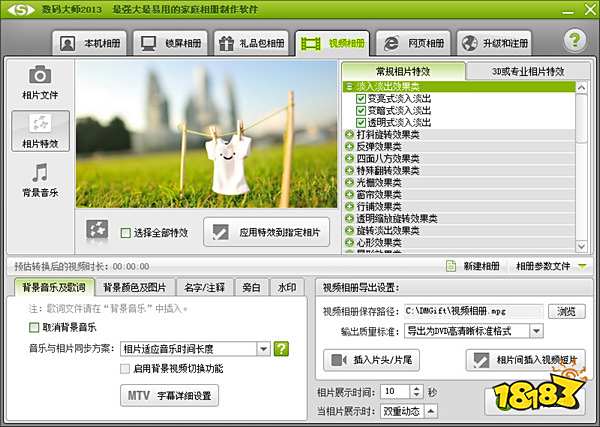The height and width of the screenshot is (427, 600).
Task: Uncheck 变亮式淡入淡出 effect
Action: click(361, 99)
